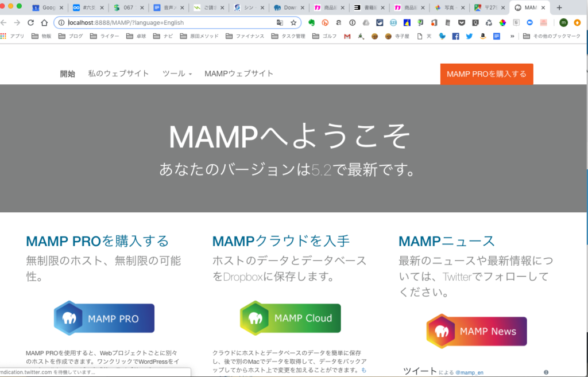Close the MAMP browser tab

click(543, 7)
